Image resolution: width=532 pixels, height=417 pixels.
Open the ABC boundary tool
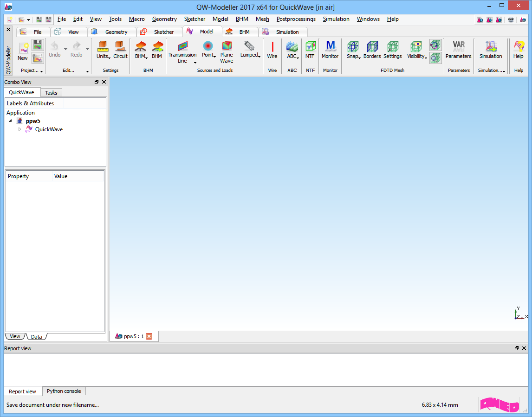[x=292, y=50]
